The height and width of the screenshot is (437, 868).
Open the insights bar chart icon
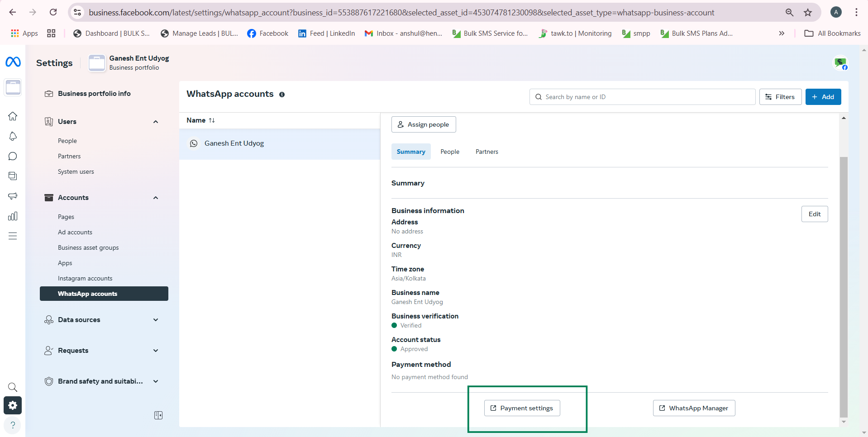13,216
